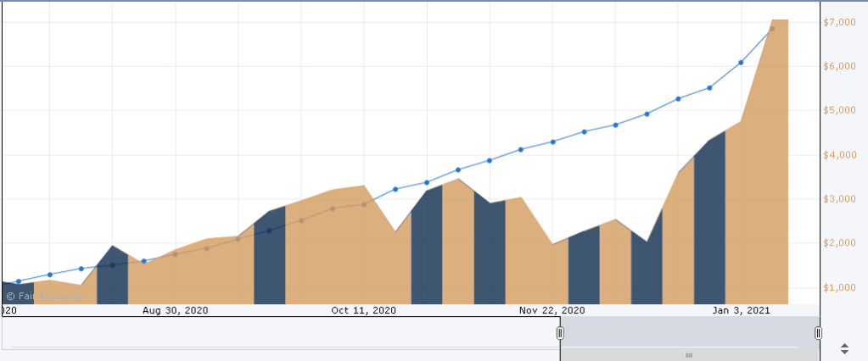Image resolution: width=868 pixels, height=361 pixels.
Task: Select the line point above Oct 11, 2020
Action: pos(364,204)
